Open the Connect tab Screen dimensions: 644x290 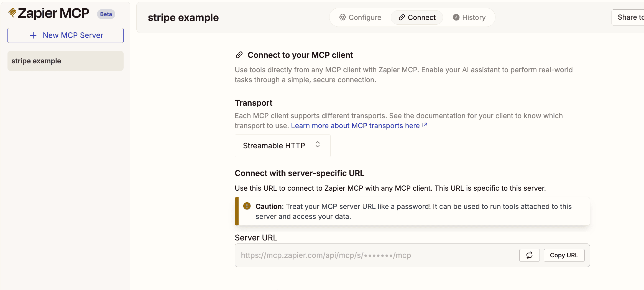click(417, 17)
